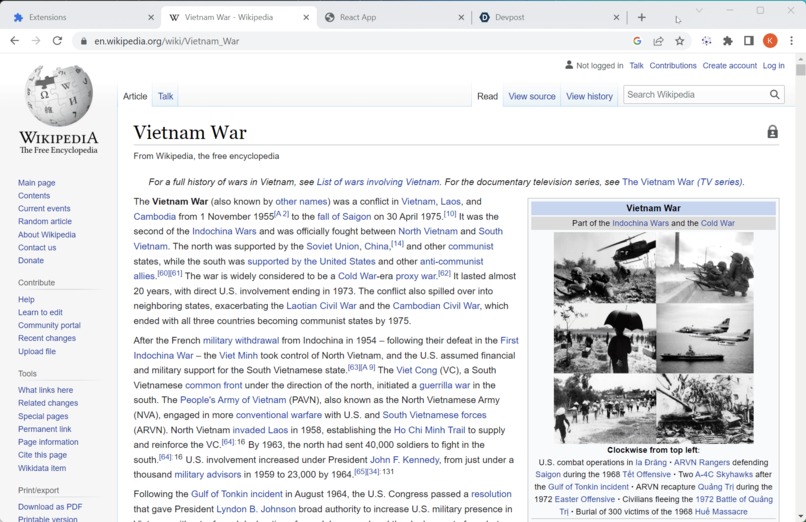Viewport: 806px width, 522px height.
Task: Close the Vietnam War Wikipedia tab
Action: click(306, 17)
